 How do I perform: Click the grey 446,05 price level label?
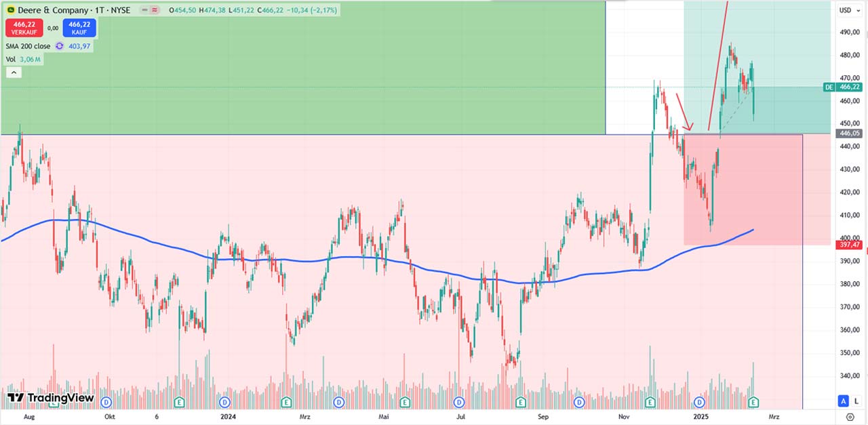[850, 134]
